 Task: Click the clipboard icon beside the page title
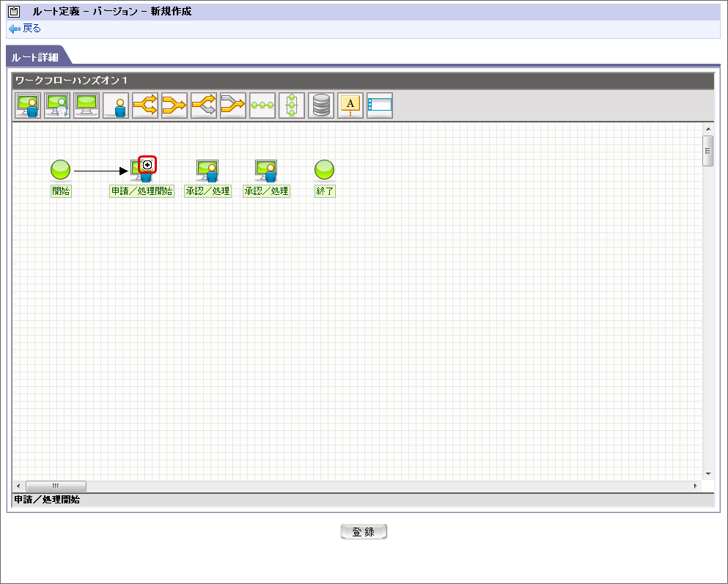click(x=15, y=11)
